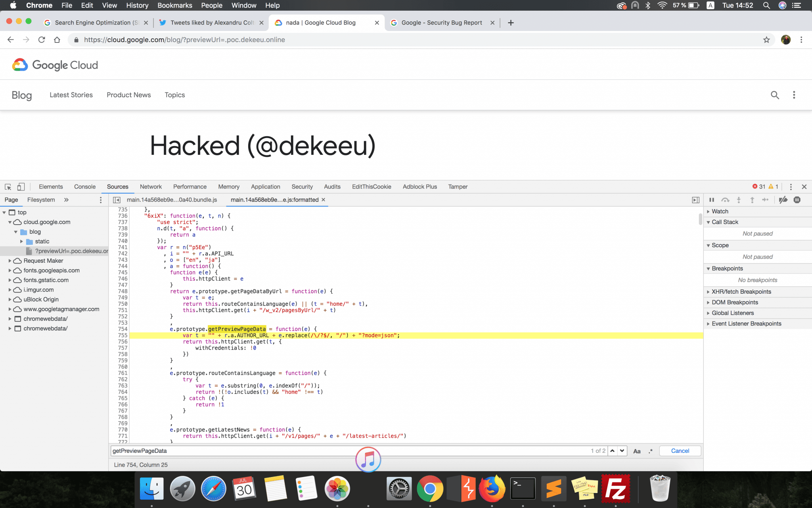The width and height of the screenshot is (812, 508).
Task: Switch to Filesystem navigator tab
Action: [x=41, y=200]
